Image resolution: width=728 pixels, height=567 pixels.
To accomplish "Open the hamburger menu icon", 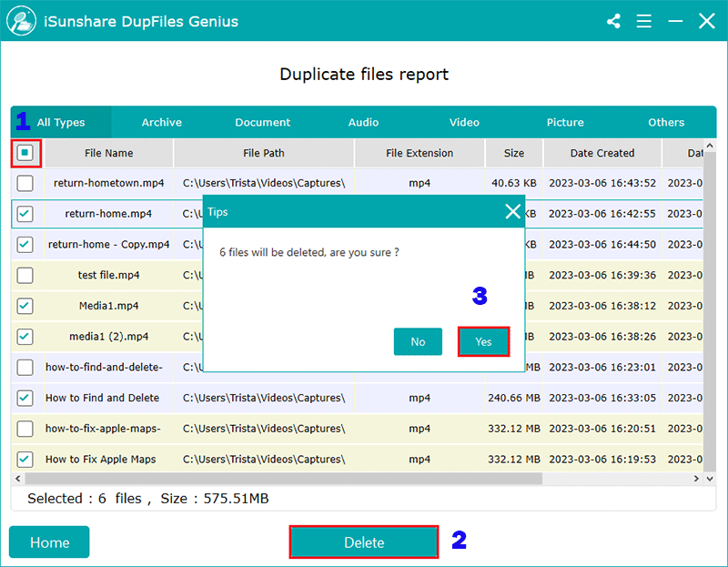I will pyautogui.click(x=643, y=21).
